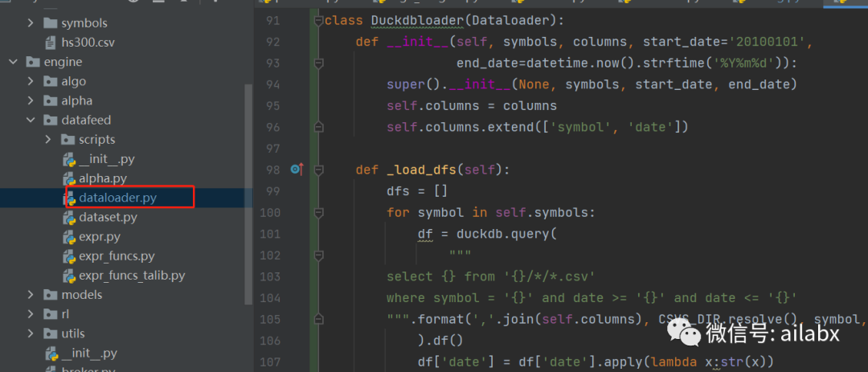The image size is (868, 372).
Task: Click line number 97 in the gutter
Action: [x=273, y=149]
